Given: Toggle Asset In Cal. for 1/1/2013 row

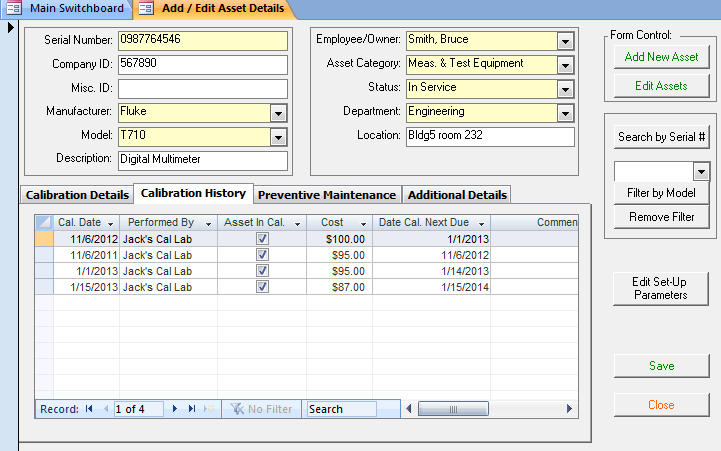Looking at the screenshot, I should (263, 271).
